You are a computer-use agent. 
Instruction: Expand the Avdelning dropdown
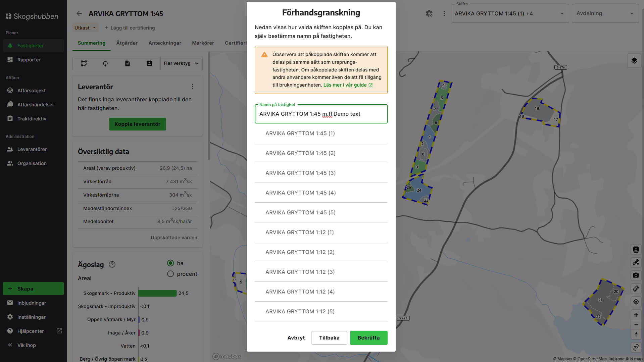click(605, 13)
